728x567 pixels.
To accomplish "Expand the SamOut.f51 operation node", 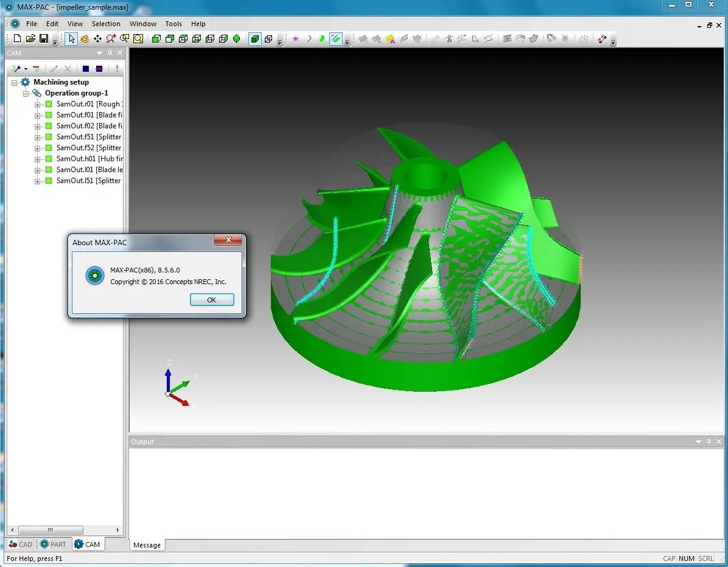I will pyautogui.click(x=37, y=137).
